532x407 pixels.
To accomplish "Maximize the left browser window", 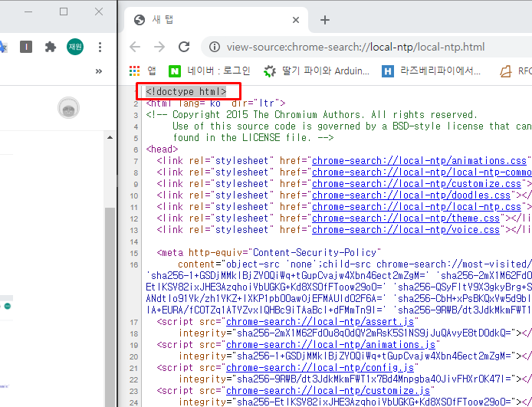I will (64, 11).
